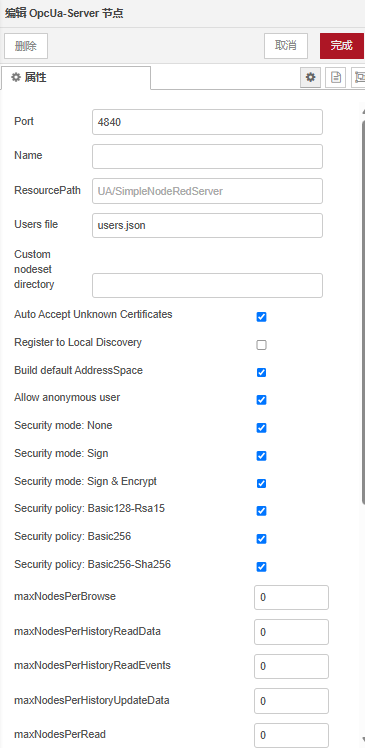Toggle Allow anonymous user checkbox

tap(261, 400)
